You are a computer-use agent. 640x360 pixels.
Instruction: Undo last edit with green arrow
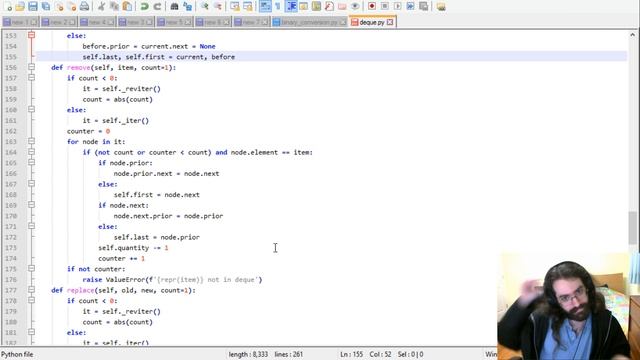pyautogui.click(x=144, y=7)
